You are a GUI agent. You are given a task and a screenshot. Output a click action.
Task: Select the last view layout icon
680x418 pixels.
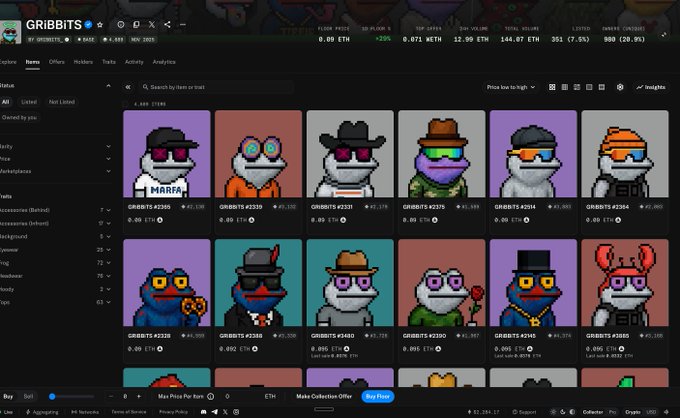click(x=602, y=87)
